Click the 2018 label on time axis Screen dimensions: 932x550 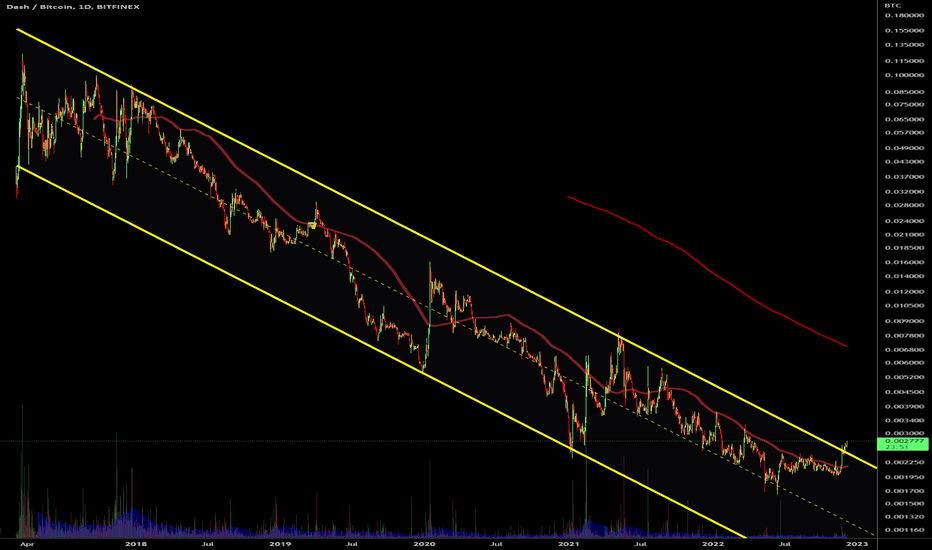[136, 543]
